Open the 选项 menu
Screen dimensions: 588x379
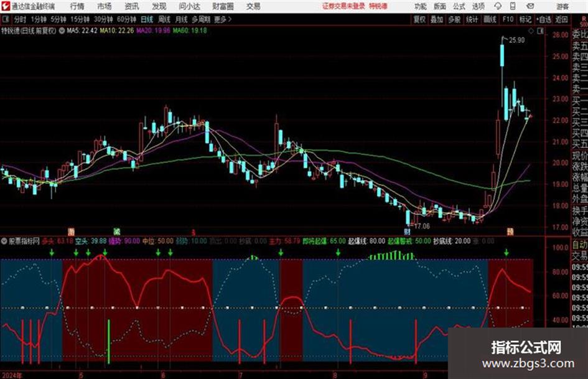click(x=478, y=6)
